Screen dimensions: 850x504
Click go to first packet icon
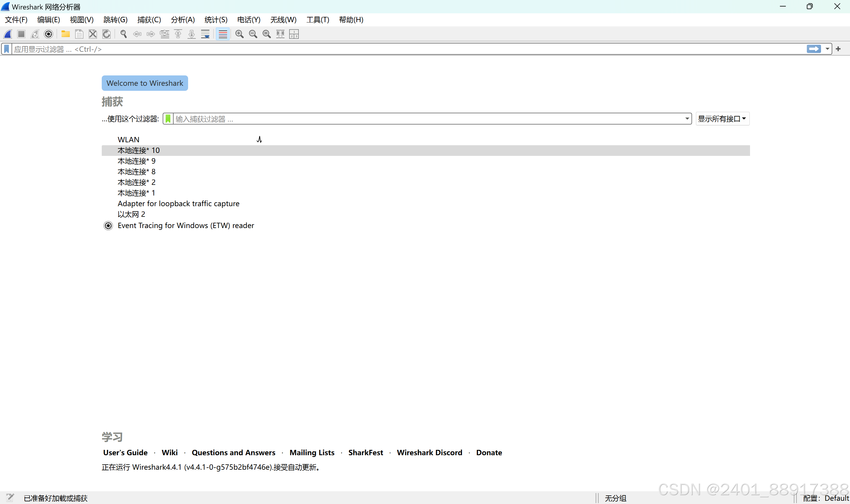tap(178, 34)
